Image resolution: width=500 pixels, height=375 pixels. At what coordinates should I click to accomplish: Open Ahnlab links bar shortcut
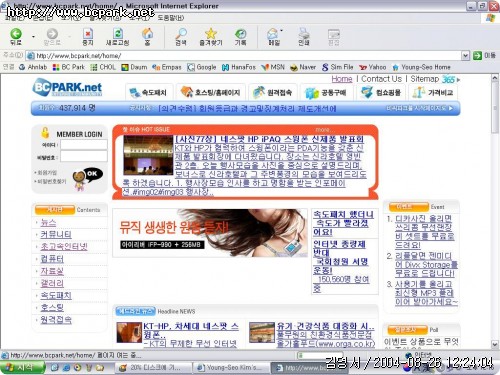33,67
